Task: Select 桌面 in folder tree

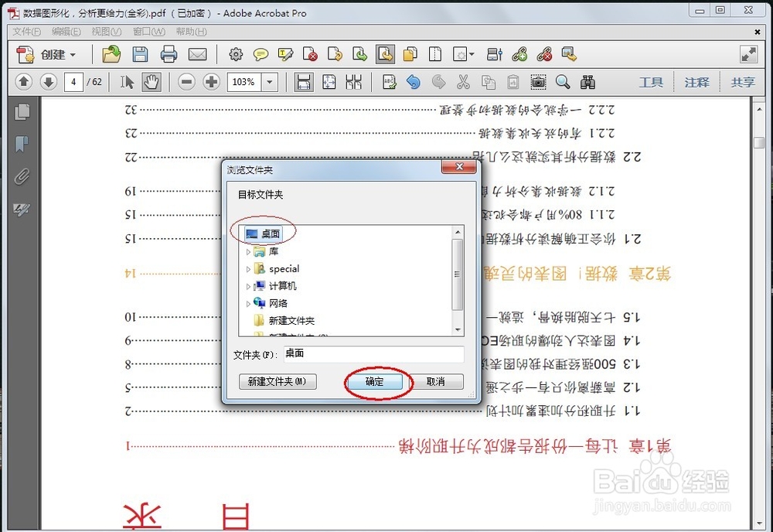Action: click(x=264, y=234)
